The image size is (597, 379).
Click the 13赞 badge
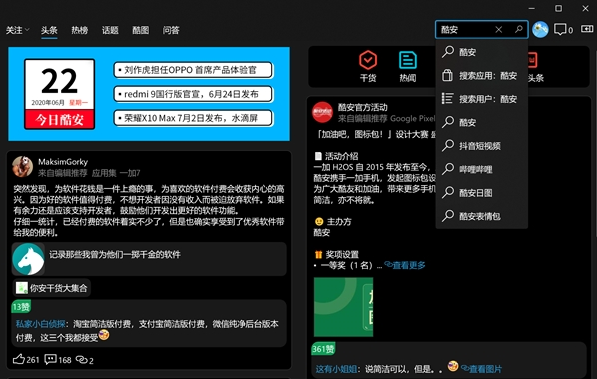(x=21, y=307)
